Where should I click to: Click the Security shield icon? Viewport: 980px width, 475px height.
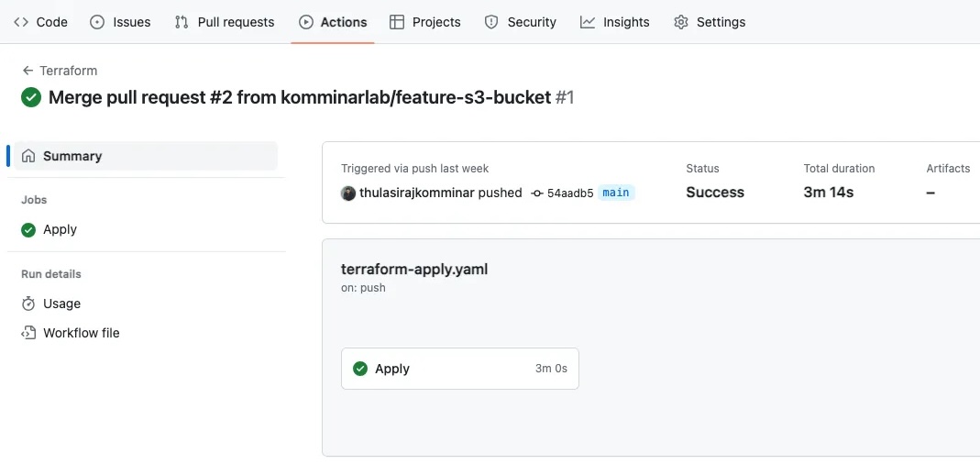(x=491, y=22)
